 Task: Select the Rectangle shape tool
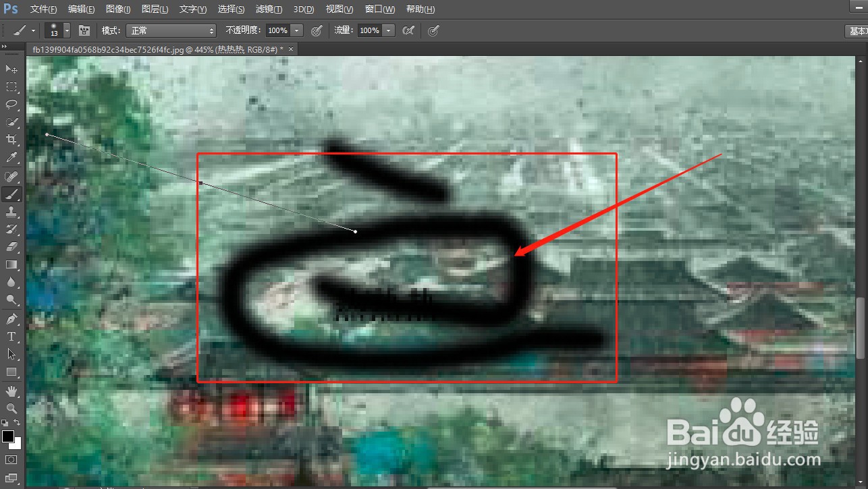(x=11, y=372)
